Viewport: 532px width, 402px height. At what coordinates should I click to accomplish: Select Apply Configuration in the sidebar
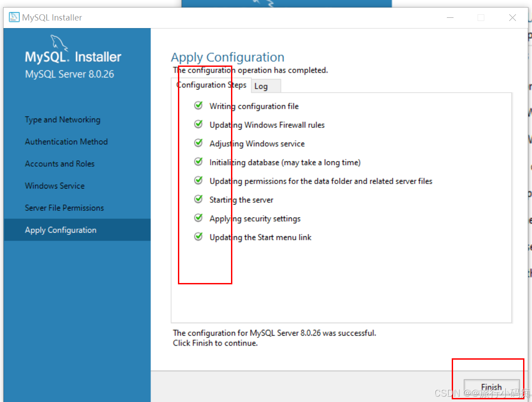click(77, 230)
